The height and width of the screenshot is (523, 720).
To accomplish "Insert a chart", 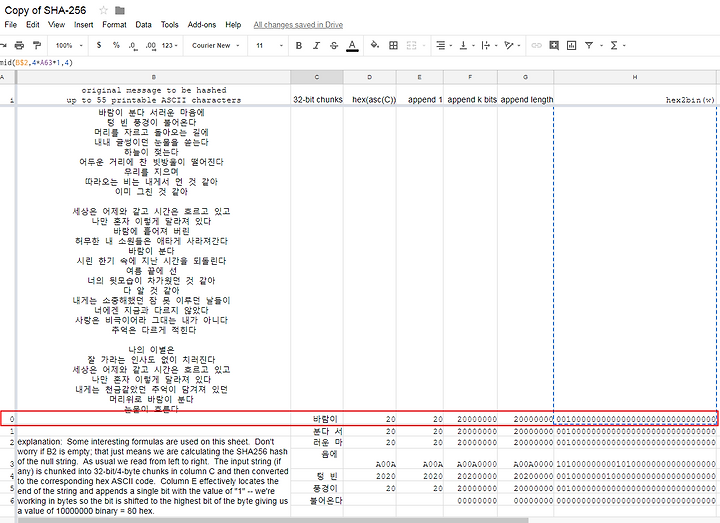I will tap(571, 45).
